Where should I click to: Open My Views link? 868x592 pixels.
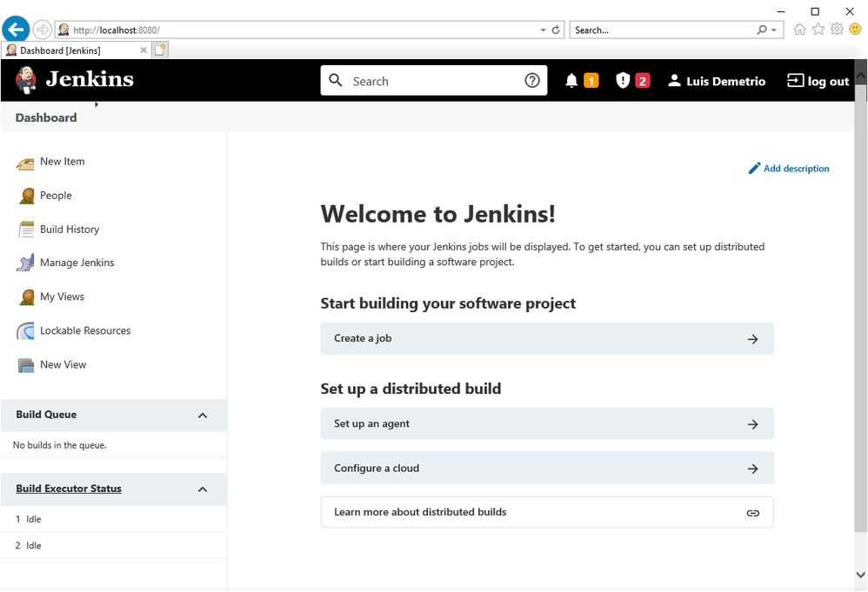point(62,296)
